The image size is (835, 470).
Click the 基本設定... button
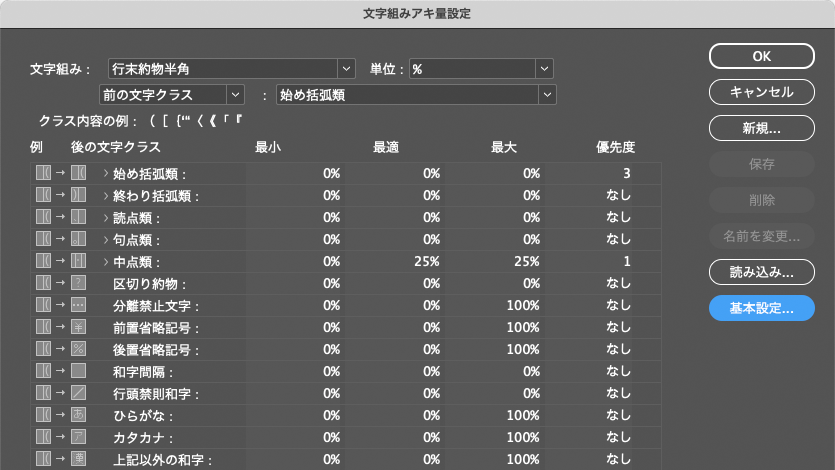tap(761, 308)
